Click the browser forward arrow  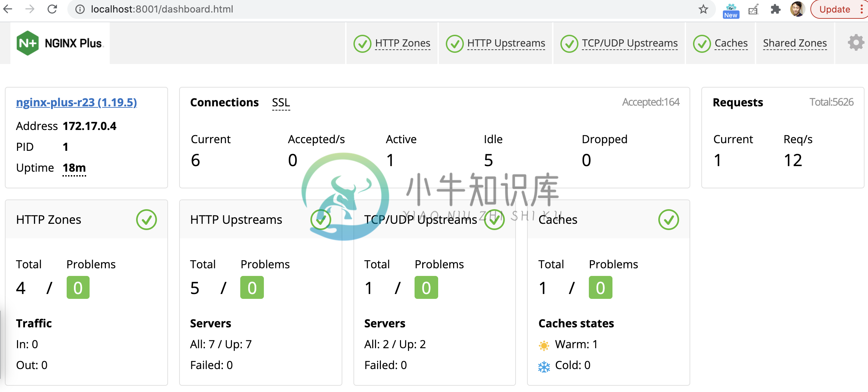(30, 9)
